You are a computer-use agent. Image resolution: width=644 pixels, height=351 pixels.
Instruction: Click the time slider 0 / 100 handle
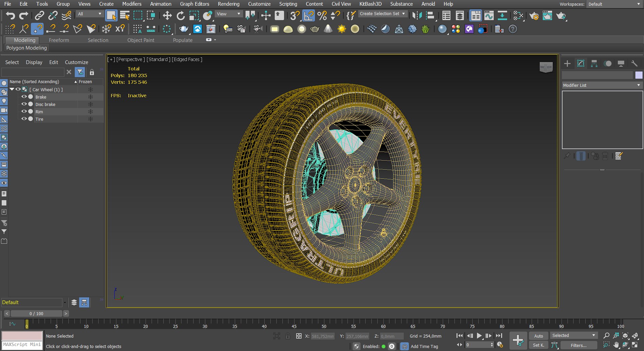[x=36, y=313]
